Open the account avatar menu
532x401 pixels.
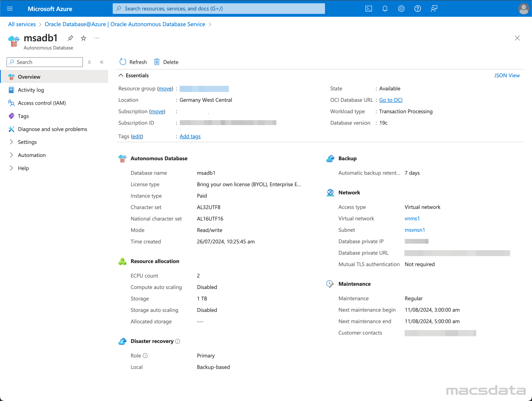pos(523,9)
